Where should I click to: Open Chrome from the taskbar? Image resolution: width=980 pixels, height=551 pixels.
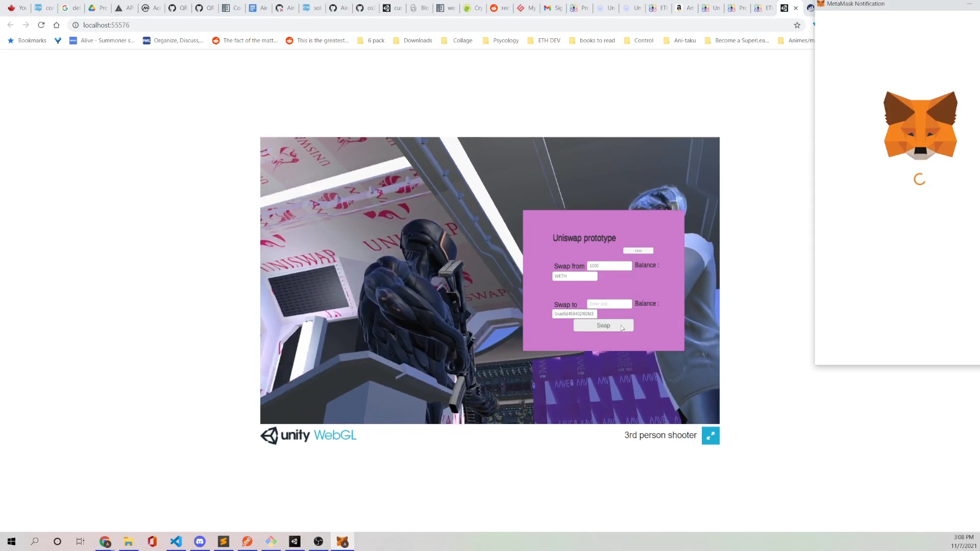[x=105, y=541]
